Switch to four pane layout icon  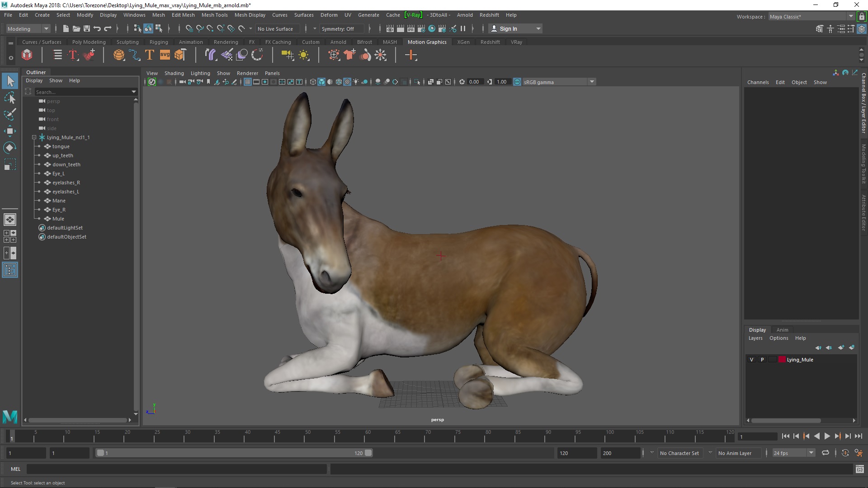9,236
